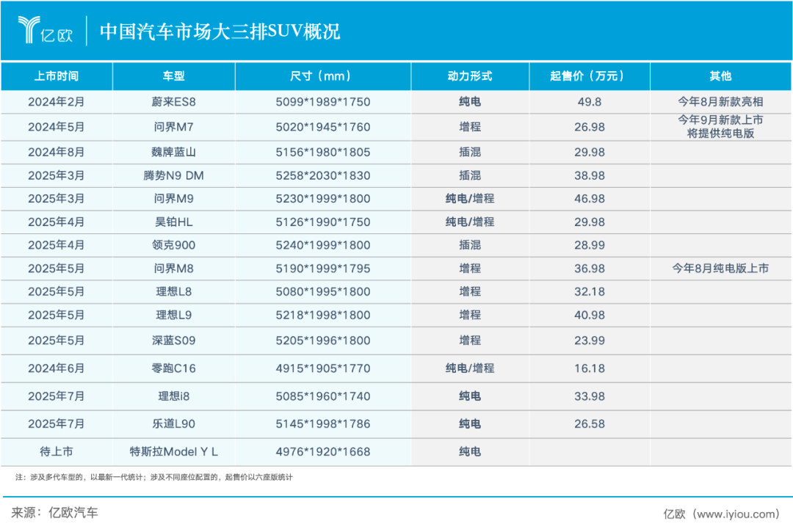Click the note 今年8月纯电版上市
The height and width of the screenshot is (532, 793).
point(721,269)
